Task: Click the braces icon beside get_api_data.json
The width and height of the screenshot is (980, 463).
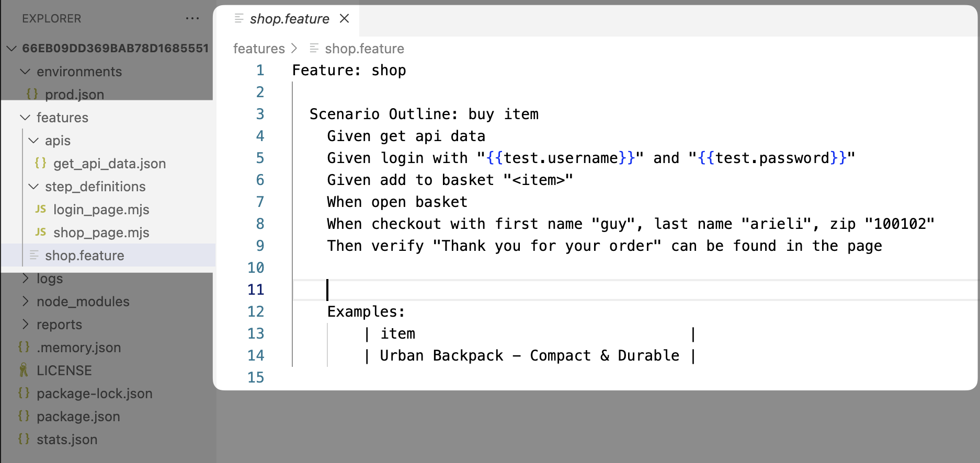Action: pos(41,163)
